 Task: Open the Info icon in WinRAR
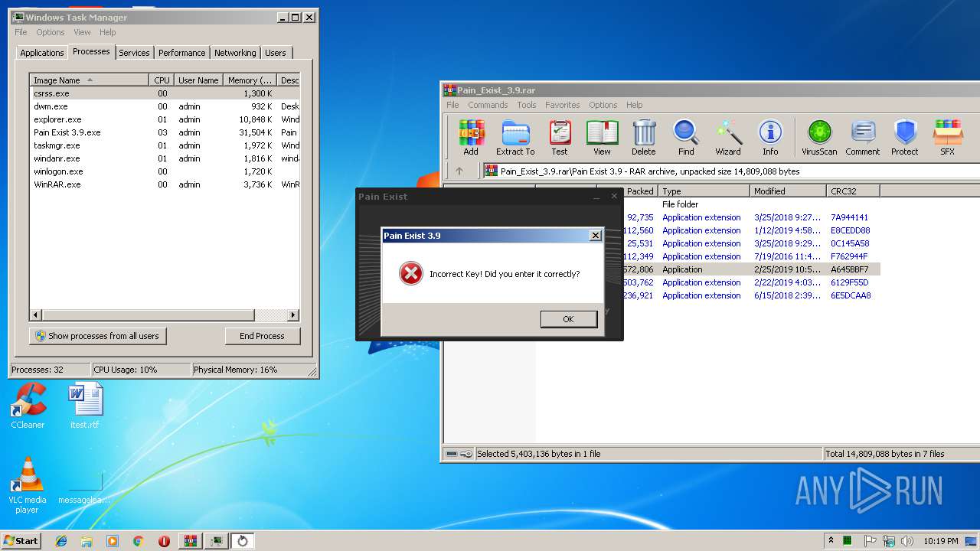point(770,138)
